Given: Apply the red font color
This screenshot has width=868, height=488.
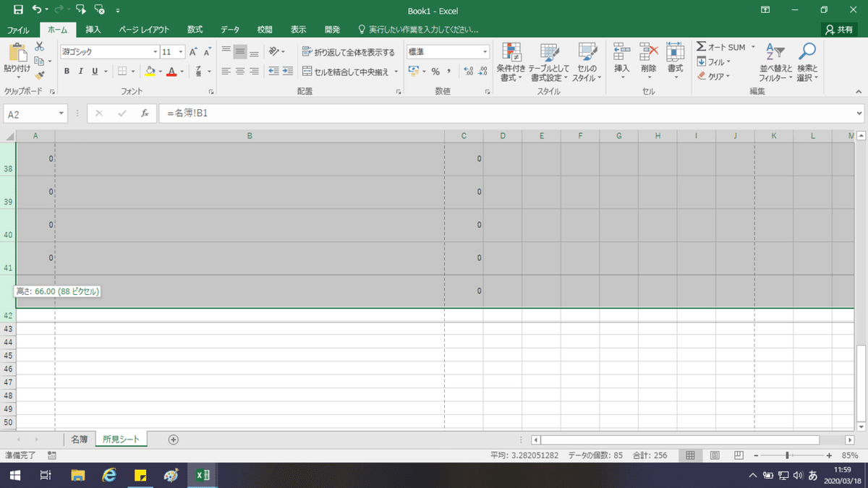Looking at the screenshot, I should (171, 71).
